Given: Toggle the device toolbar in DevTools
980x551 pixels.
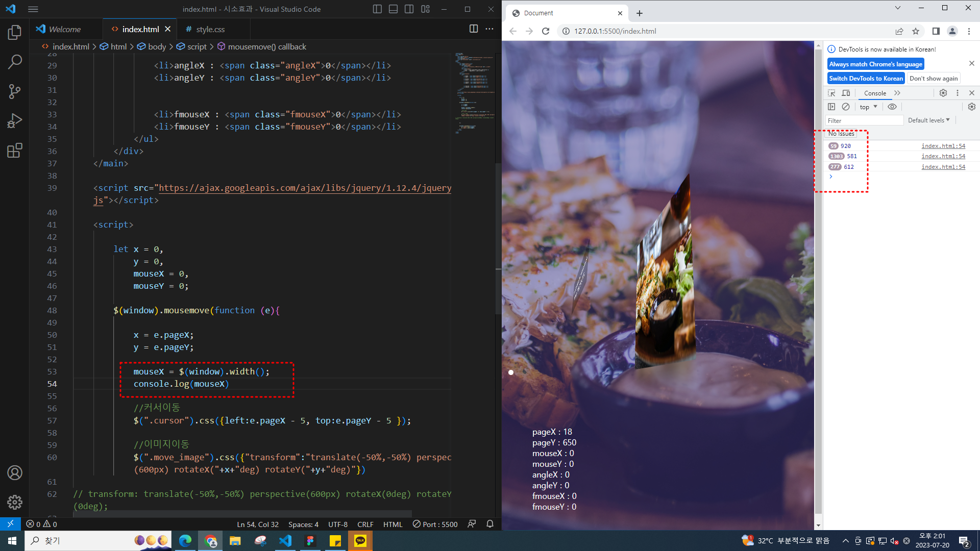Looking at the screenshot, I should [x=846, y=93].
